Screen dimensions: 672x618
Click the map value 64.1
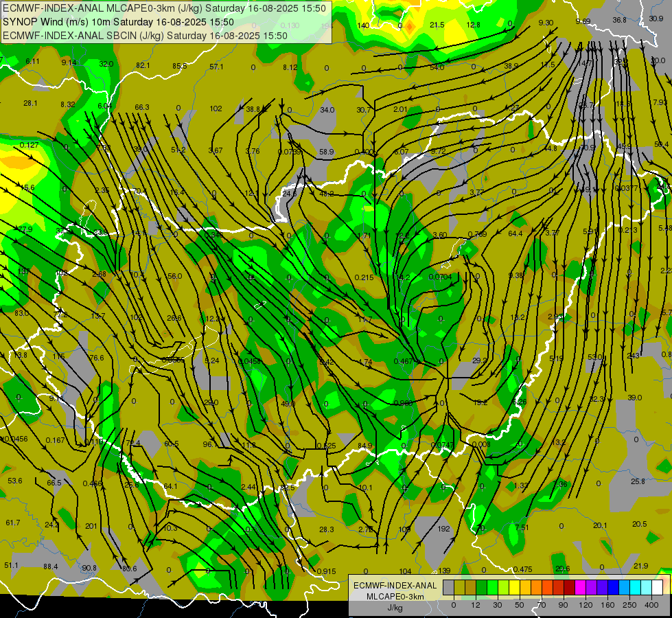[x=170, y=486]
